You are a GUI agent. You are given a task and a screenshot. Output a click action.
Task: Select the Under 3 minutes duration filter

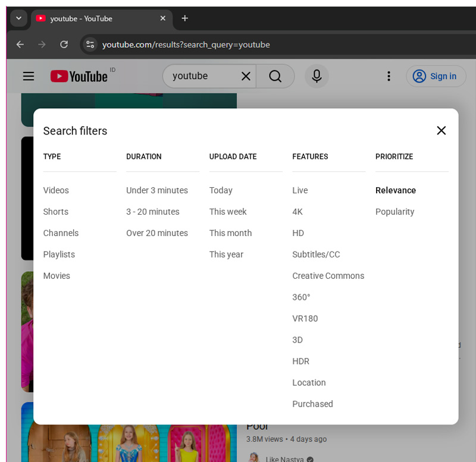(156, 190)
